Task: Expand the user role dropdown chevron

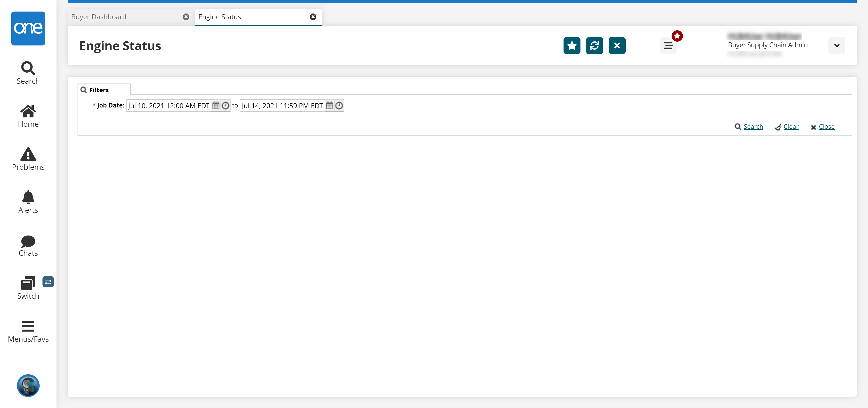Action: tap(836, 45)
